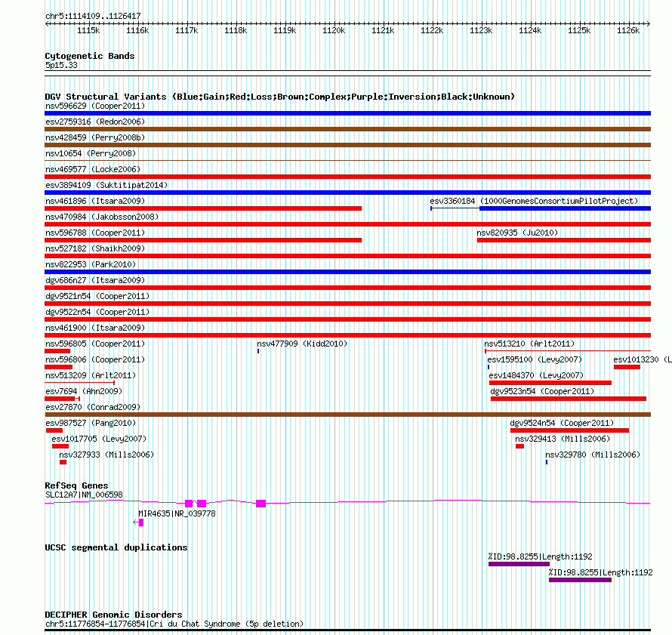Click the red bar under esv1484370 (Levy2007)
Image resolution: width=672 pixels, height=635 pixels.
point(550,383)
